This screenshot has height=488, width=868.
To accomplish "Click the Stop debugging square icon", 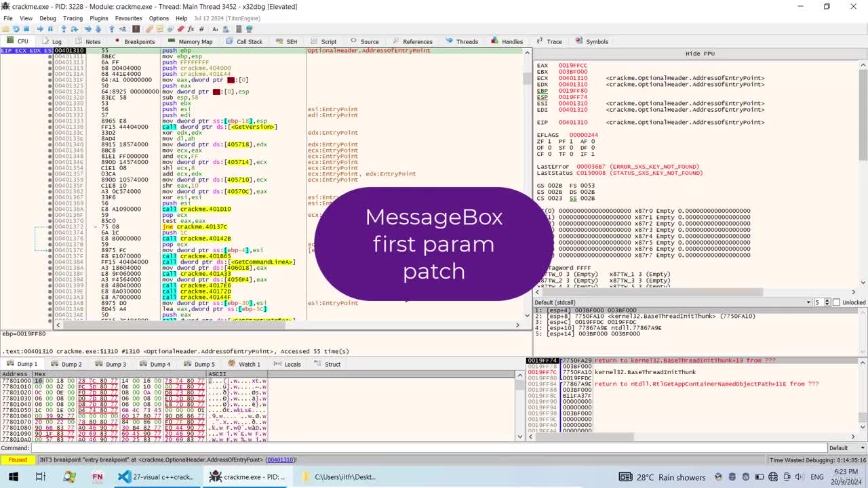I will (x=26, y=29).
